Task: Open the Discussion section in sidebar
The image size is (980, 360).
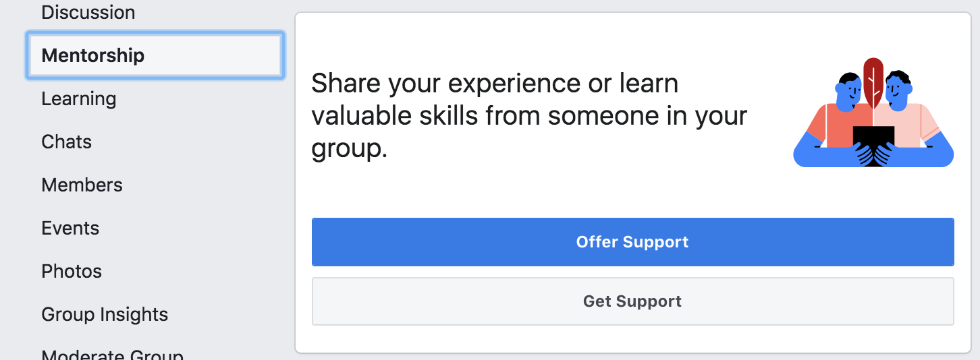Action: point(88,12)
